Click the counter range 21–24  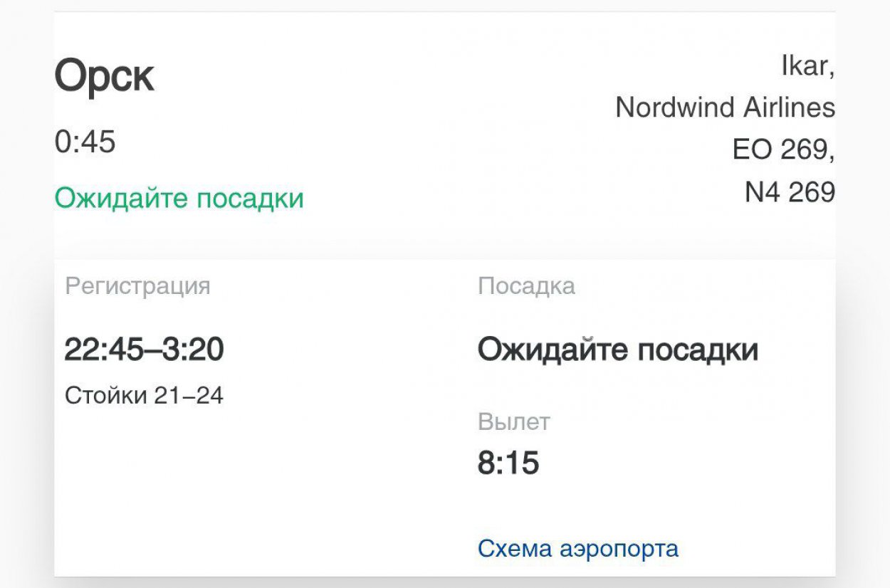pyautogui.click(x=189, y=395)
